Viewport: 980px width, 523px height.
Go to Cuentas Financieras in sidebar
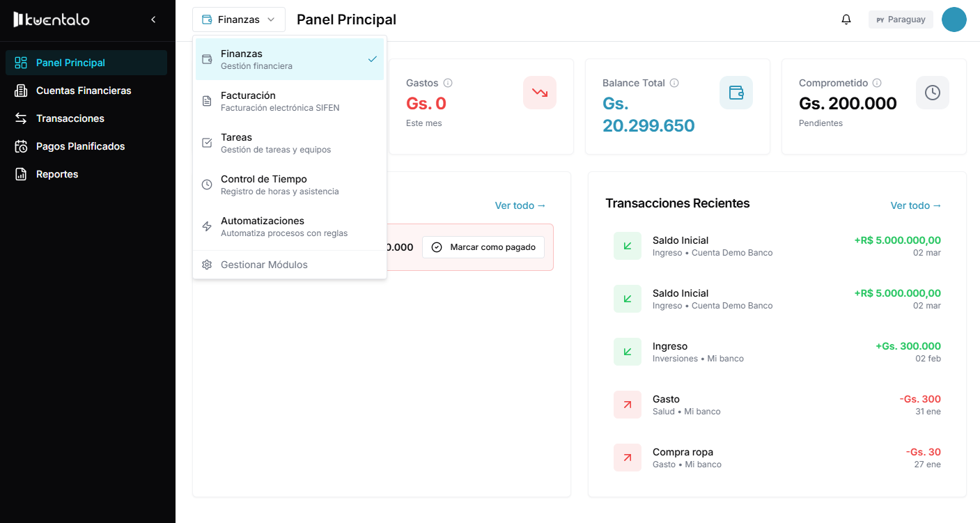(84, 91)
